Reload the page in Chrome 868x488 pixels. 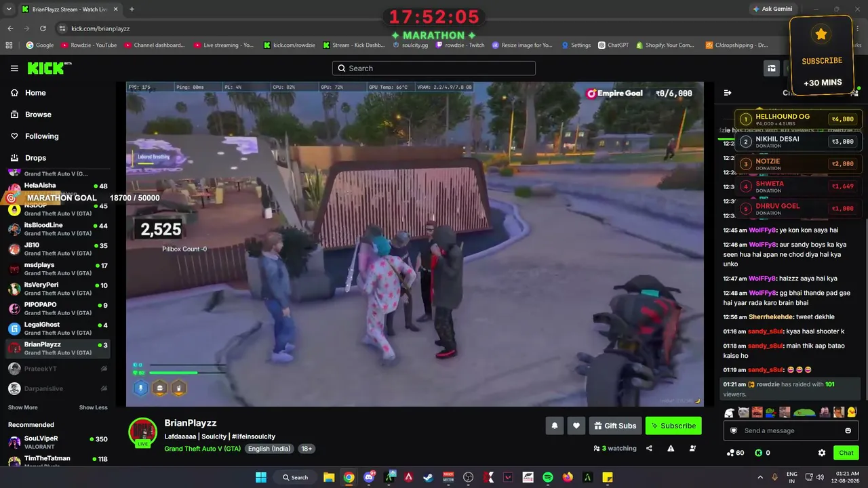click(x=43, y=28)
